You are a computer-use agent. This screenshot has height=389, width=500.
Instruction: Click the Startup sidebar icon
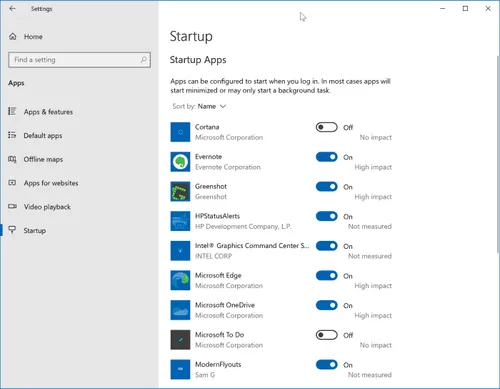tap(12, 230)
